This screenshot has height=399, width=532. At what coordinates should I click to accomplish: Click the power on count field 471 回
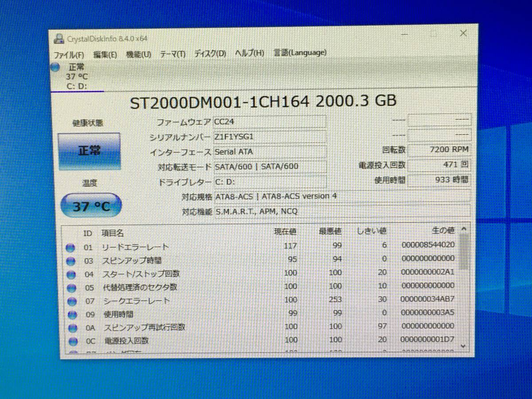(439, 165)
